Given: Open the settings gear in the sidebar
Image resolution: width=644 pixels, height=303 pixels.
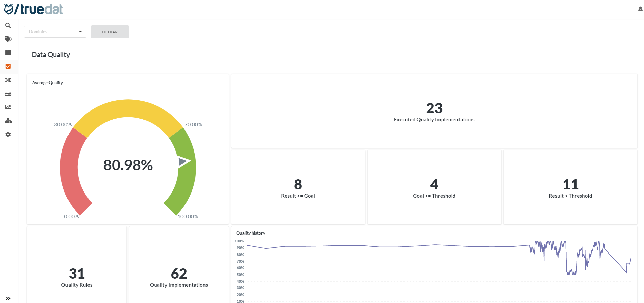Looking at the screenshot, I should click(x=8, y=134).
